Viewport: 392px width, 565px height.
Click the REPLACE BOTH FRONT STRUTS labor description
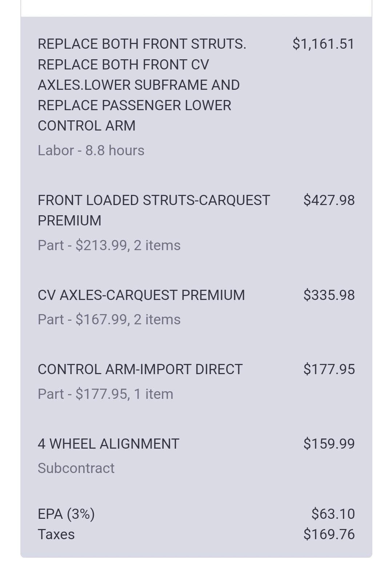tap(142, 84)
